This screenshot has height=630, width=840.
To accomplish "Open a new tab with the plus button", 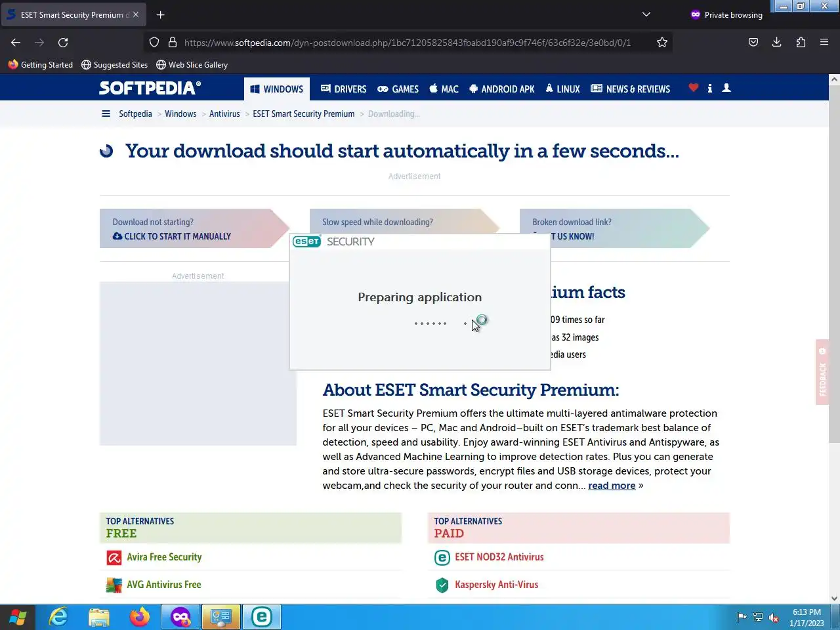I will point(161,14).
